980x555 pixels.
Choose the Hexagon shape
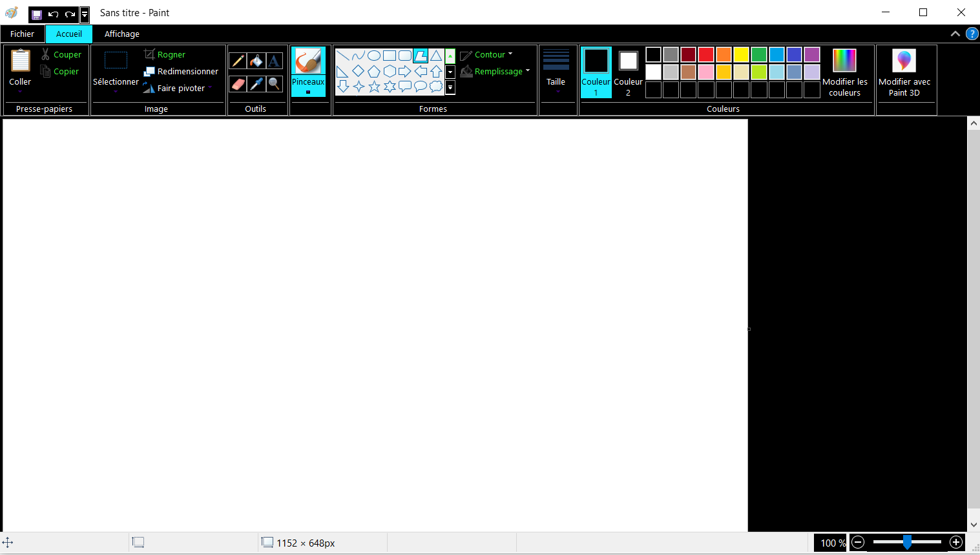(389, 71)
